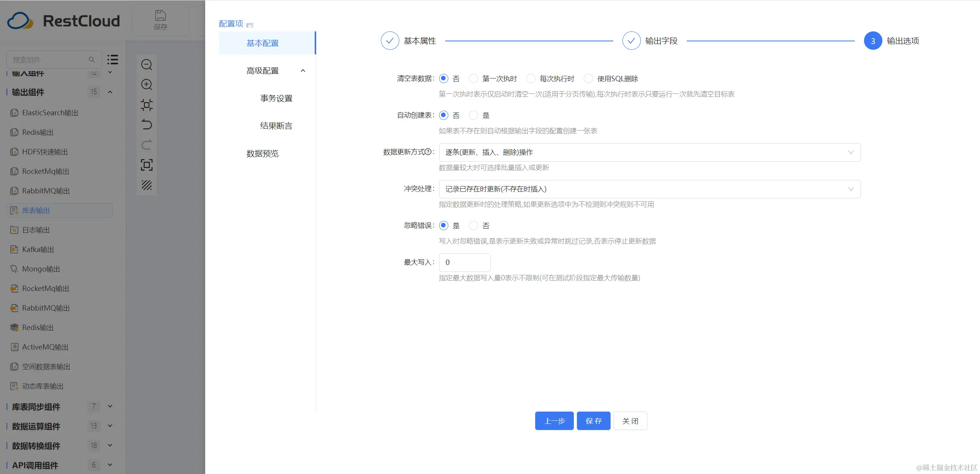
Task: Open the 数据更新方式 dropdown
Action: click(x=649, y=152)
